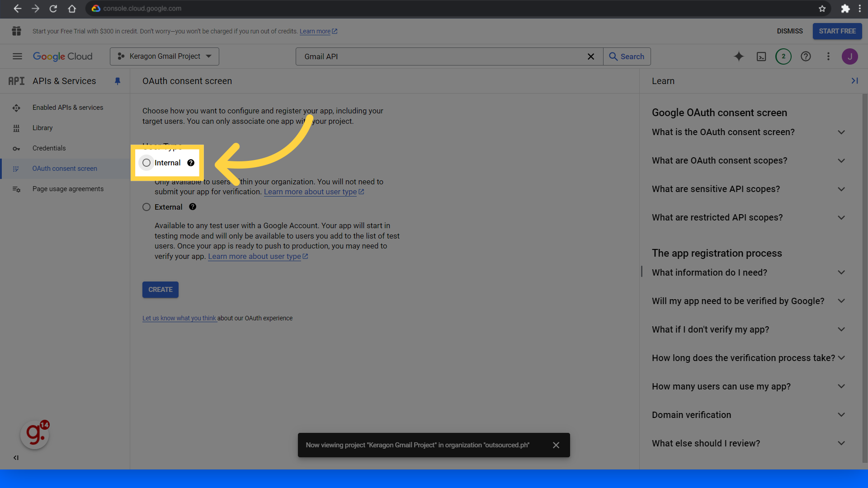This screenshot has height=488, width=868.
Task: Open the three-dot settings menu in the header
Action: click(828, 56)
